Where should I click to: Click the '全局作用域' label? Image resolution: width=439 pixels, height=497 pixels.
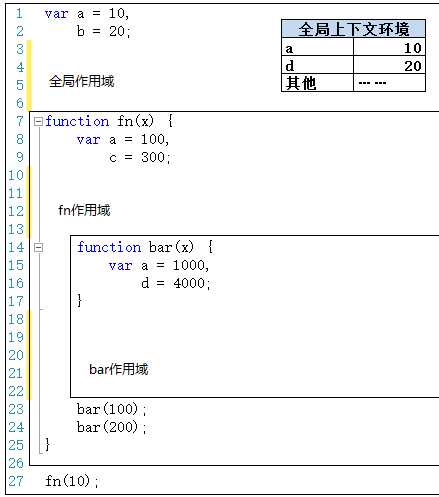[x=82, y=81]
